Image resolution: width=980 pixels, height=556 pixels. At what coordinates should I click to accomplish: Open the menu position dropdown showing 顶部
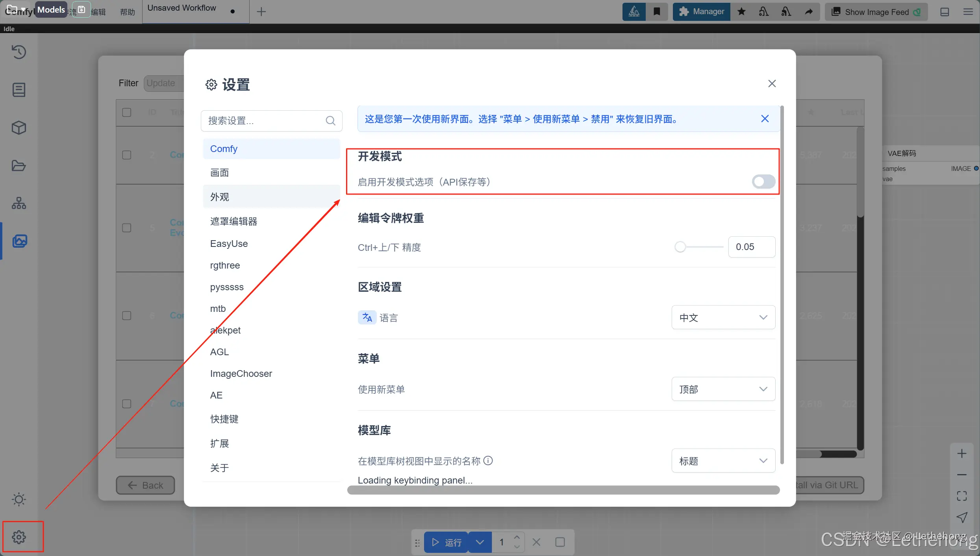723,389
